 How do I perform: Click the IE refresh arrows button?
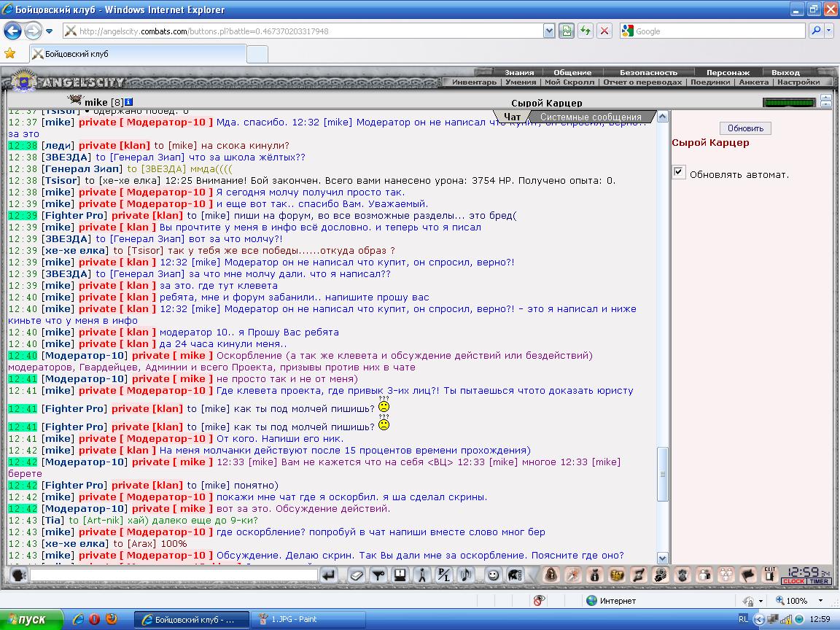click(x=585, y=31)
